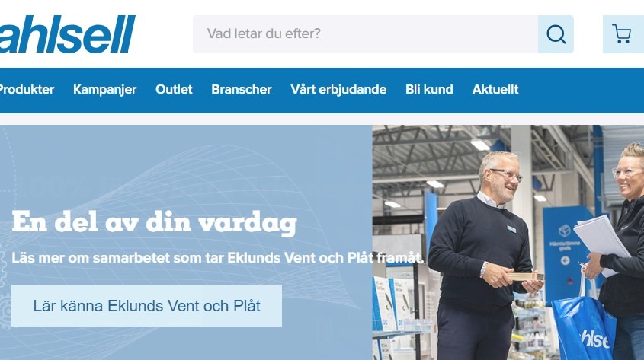Open the Branscher navigation item

(x=242, y=89)
